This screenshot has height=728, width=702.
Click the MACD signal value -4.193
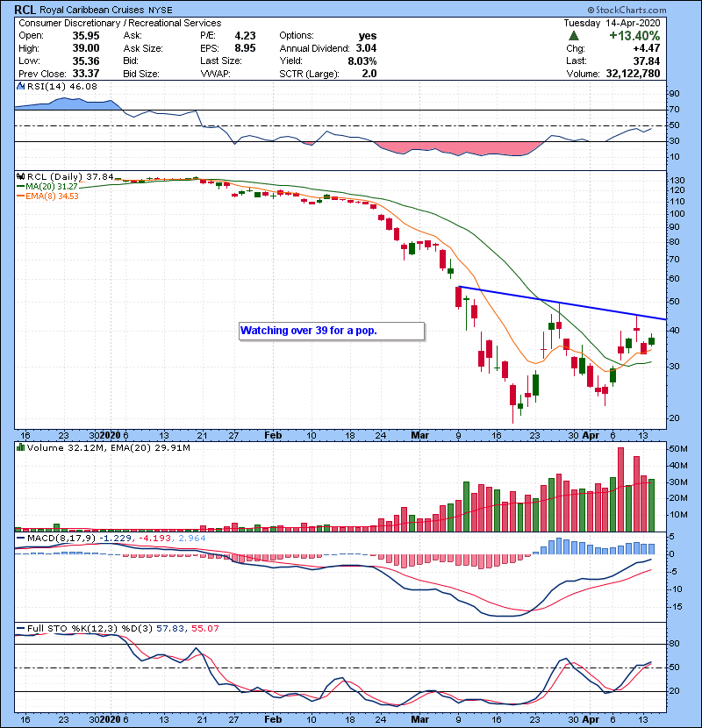point(155,539)
